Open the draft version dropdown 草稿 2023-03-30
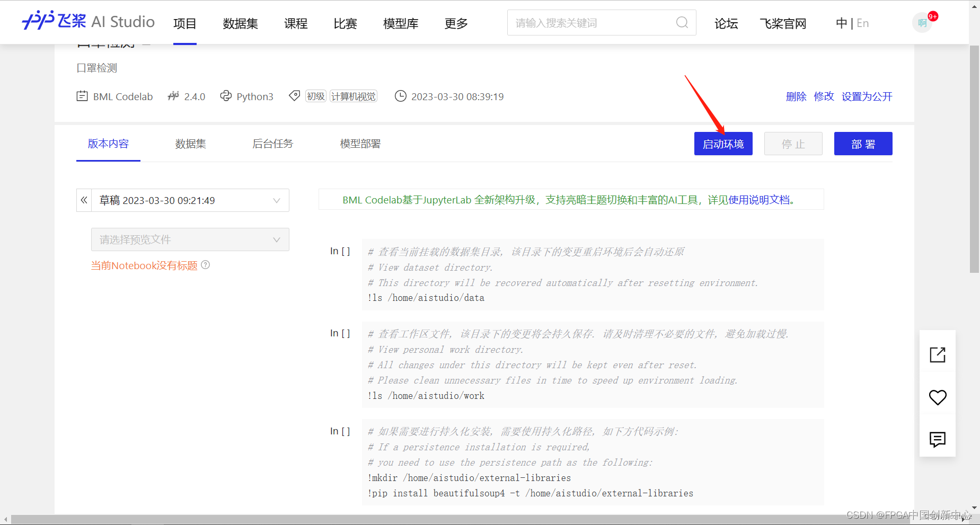The image size is (980, 525). [190, 200]
